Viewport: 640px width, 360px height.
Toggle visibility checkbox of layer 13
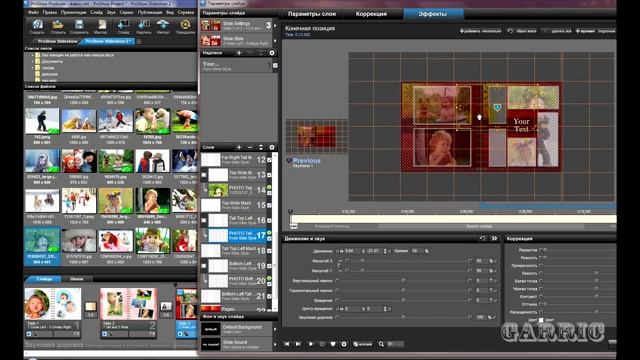point(269,175)
